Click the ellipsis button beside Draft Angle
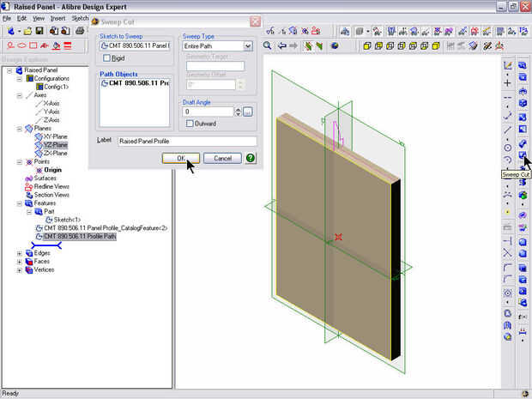This screenshot has height=399, width=532. [x=248, y=112]
